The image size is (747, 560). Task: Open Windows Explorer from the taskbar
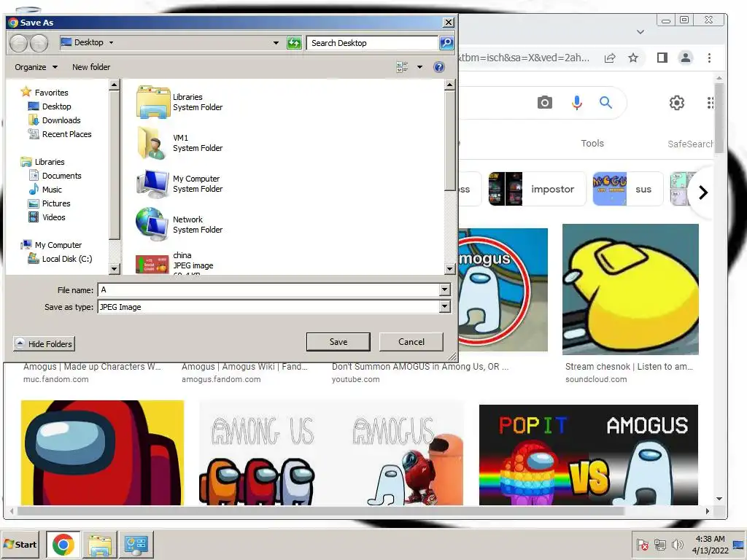click(99, 544)
